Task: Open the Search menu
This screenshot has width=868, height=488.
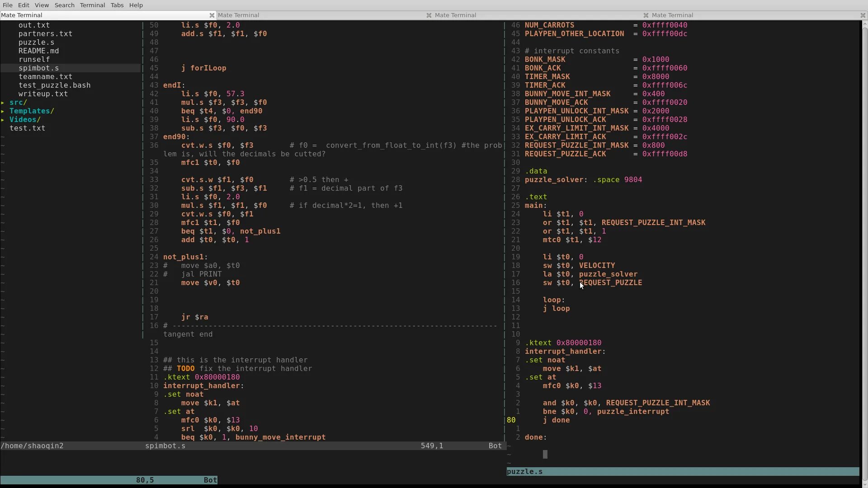Action: pyautogui.click(x=64, y=5)
